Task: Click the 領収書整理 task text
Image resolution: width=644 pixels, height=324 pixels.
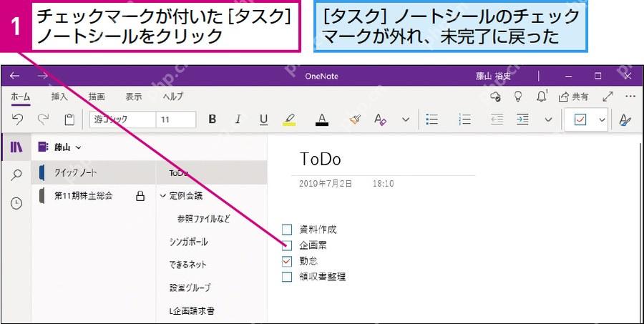Action: click(x=323, y=277)
